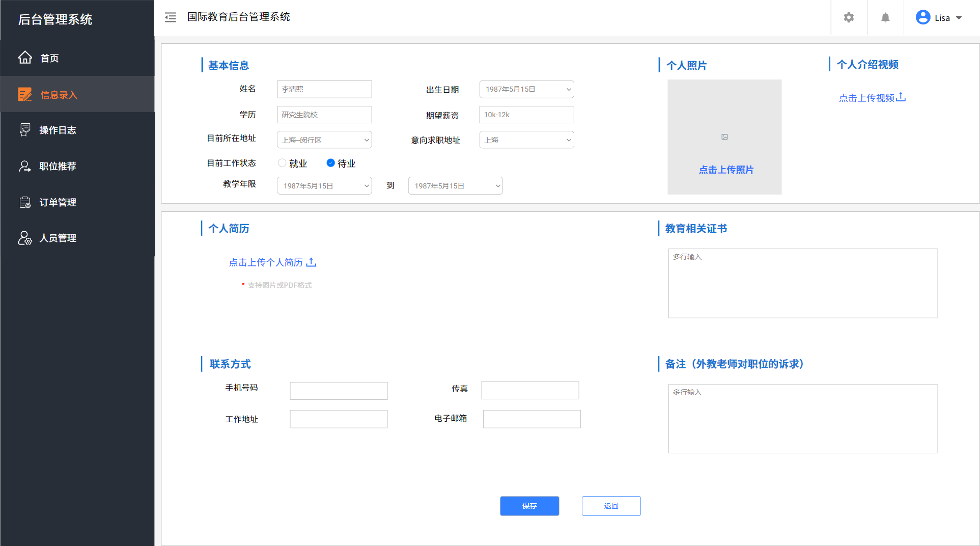Expand the 出生日期 date dropdown
This screenshot has height=546, width=980.
526,89
